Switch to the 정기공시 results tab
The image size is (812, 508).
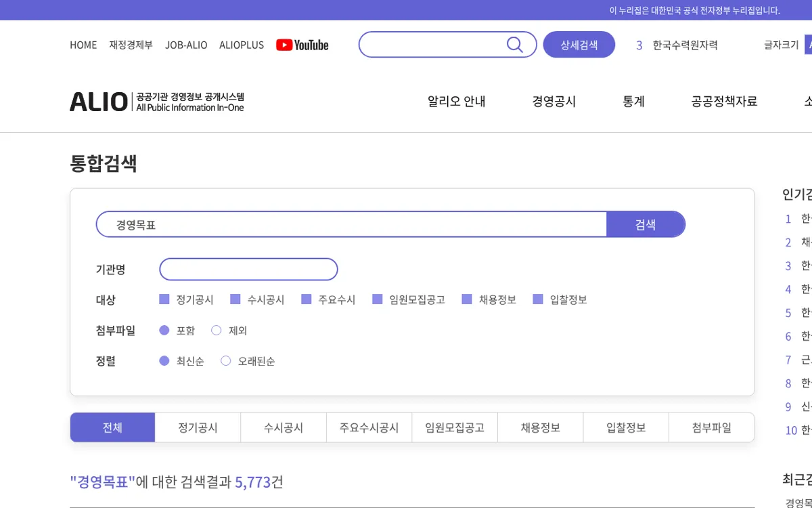tap(198, 427)
